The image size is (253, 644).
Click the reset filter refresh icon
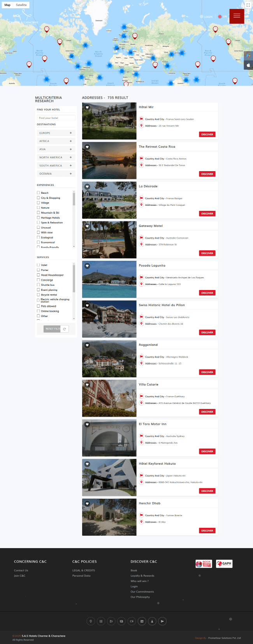pyautogui.click(x=65, y=329)
